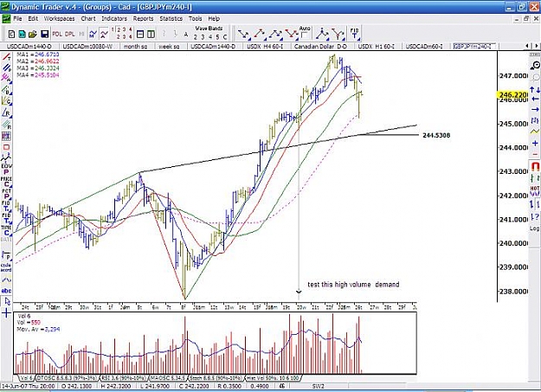Open the Workspaces menu
Viewport: 541px width, 392px height.
[60, 19]
